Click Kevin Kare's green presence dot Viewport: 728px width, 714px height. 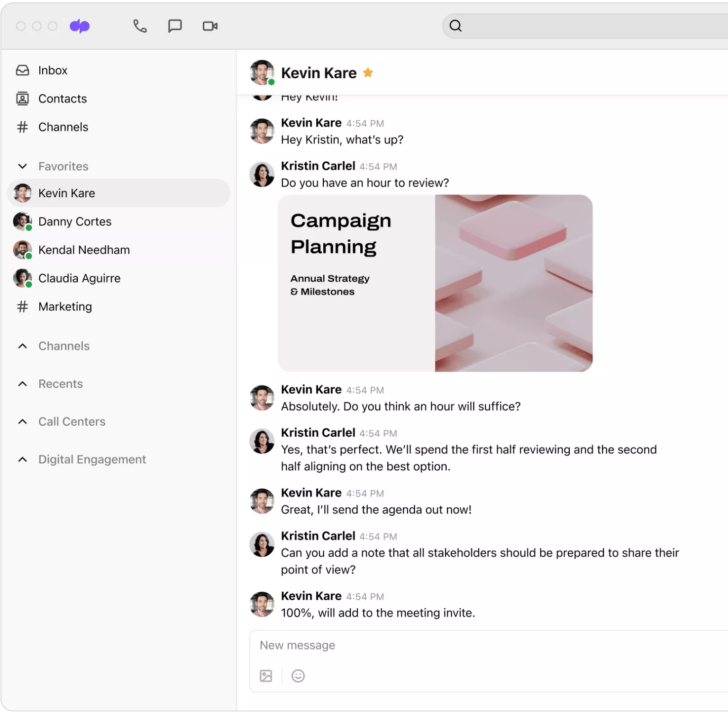270,82
